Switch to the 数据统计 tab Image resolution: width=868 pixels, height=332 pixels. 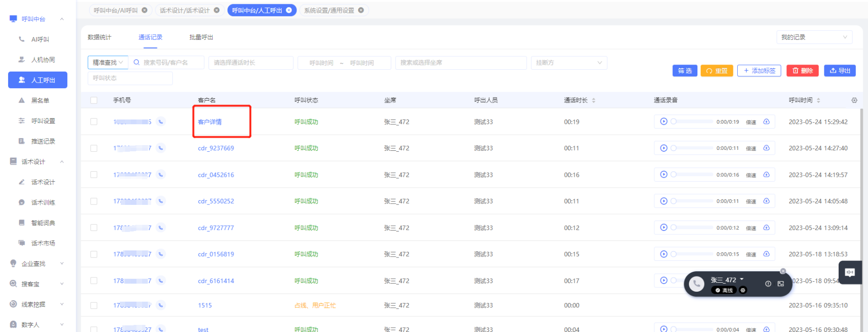(99, 37)
